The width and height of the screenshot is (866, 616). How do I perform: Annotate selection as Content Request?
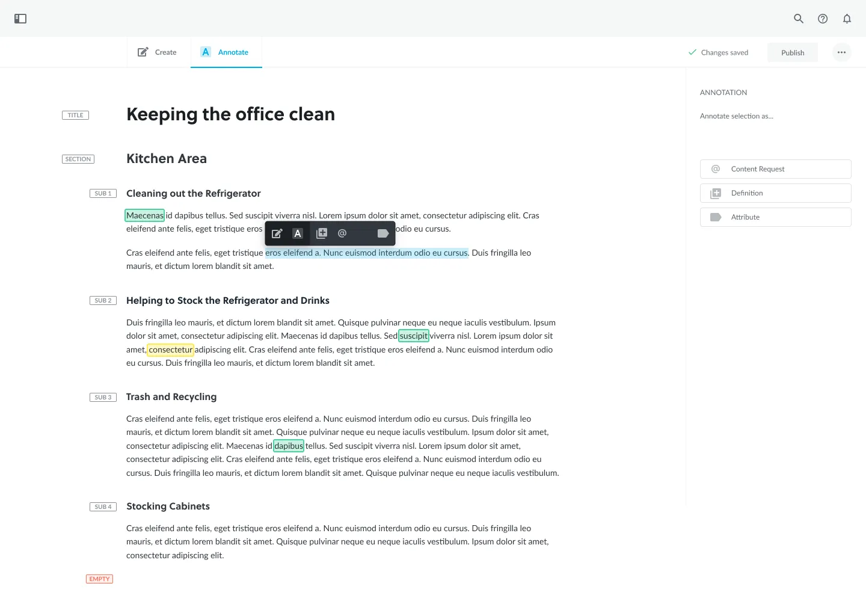click(x=776, y=169)
